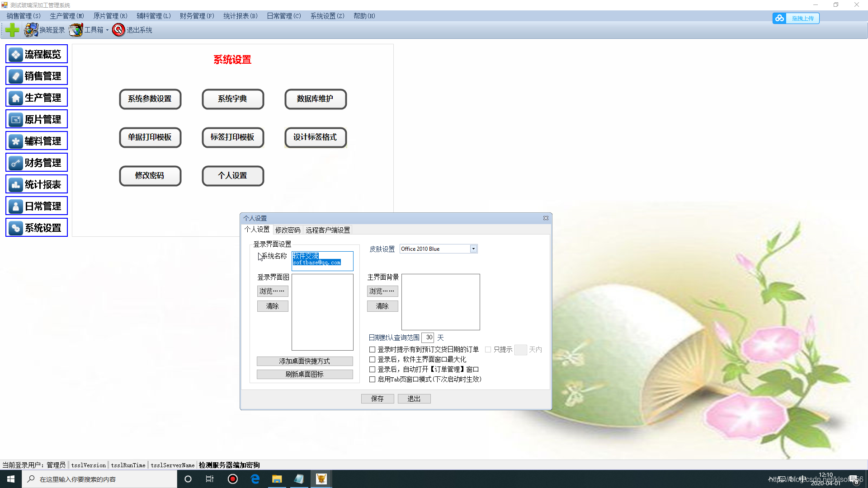Click the cloud icon beside 拖拽上传
The image size is (868, 488).
[779, 18]
